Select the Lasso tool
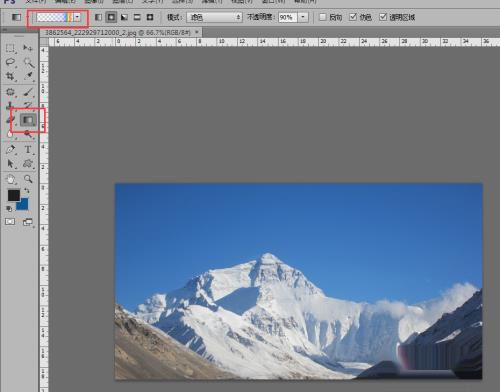Viewport: 500px width, 392px height. [10, 62]
